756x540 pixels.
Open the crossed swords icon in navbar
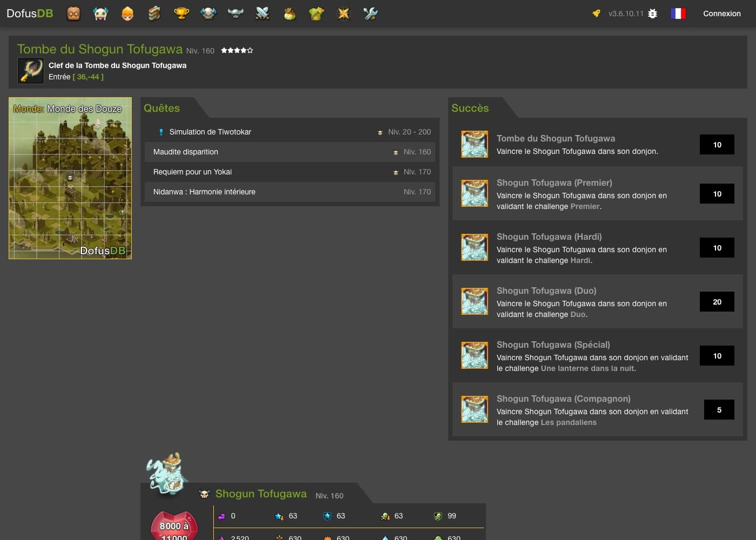[x=262, y=13]
